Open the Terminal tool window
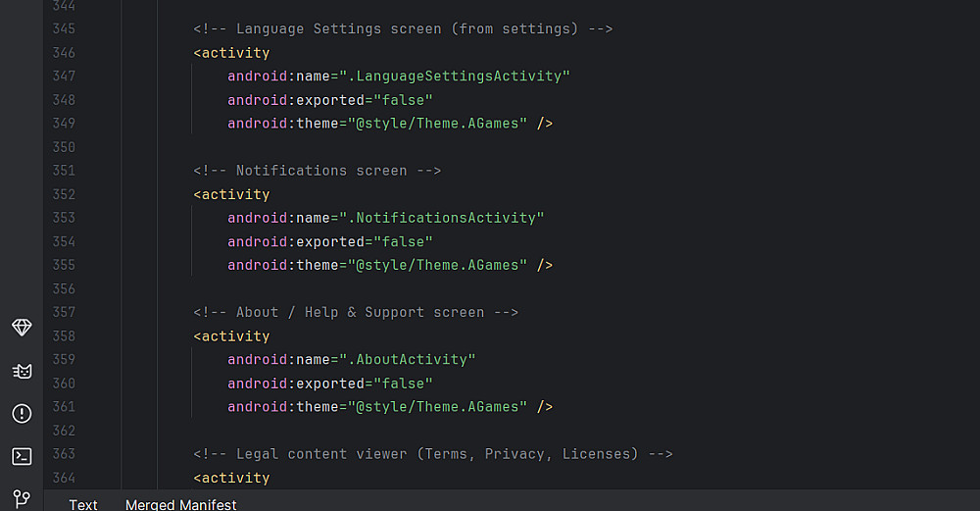This screenshot has height=511, width=980. (22, 456)
